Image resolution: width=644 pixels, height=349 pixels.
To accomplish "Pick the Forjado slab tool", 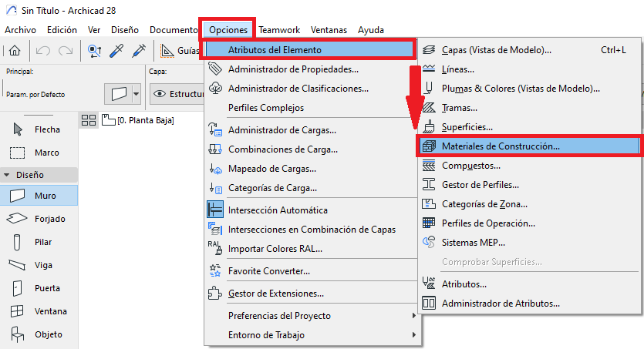I will pyautogui.click(x=39, y=219).
